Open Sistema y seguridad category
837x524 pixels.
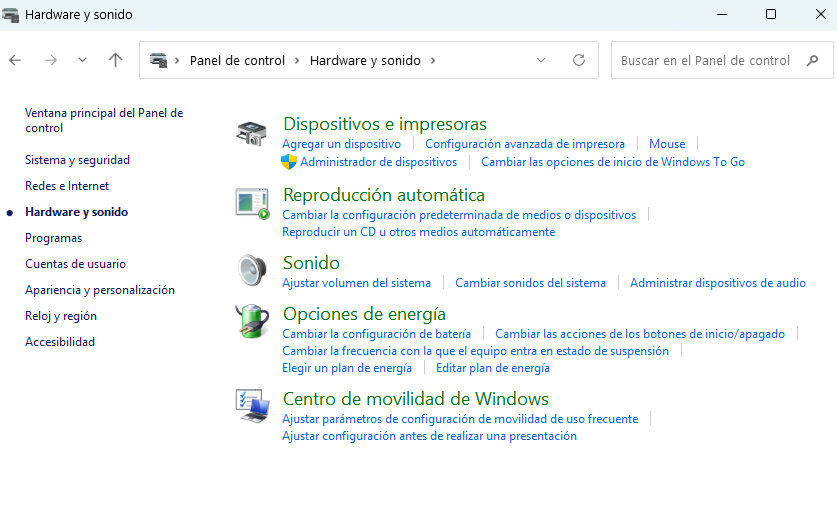tap(77, 160)
